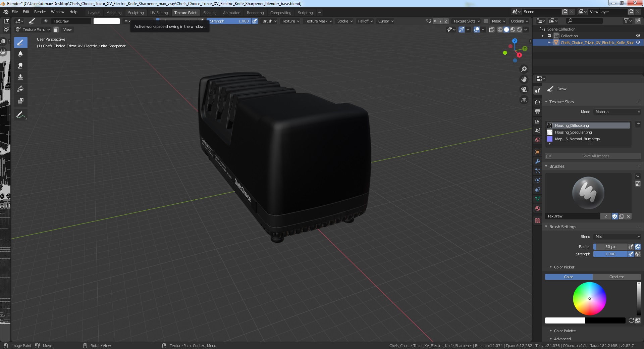Image resolution: width=644 pixels, height=349 pixels.
Task: Toggle show gizmo button
Action: pyautogui.click(x=462, y=30)
